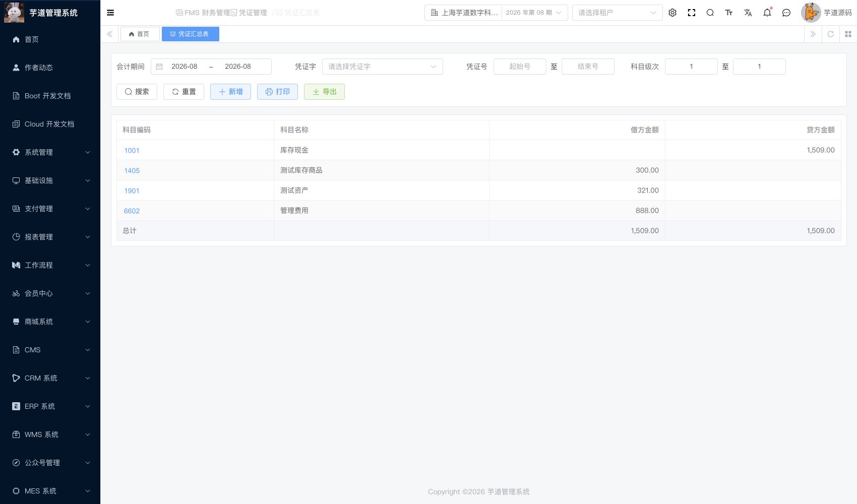Expand the 工作流程 sidebar menu

click(x=50, y=265)
